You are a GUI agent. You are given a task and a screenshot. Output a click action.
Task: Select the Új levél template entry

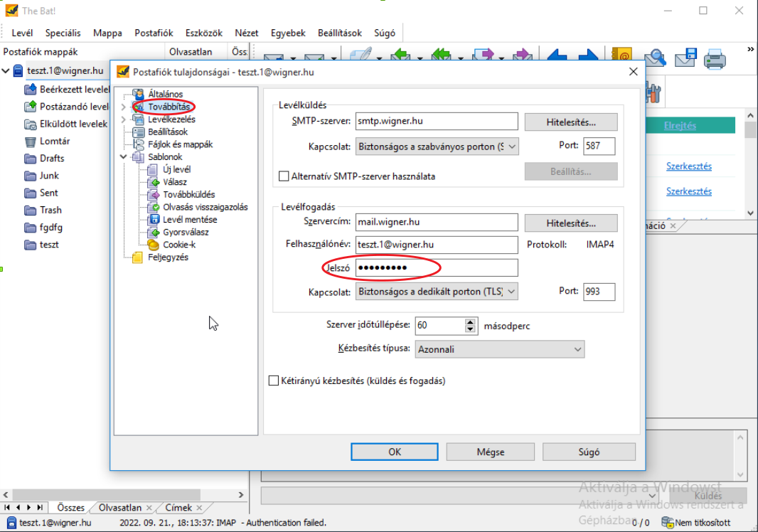[x=176, y=169]
